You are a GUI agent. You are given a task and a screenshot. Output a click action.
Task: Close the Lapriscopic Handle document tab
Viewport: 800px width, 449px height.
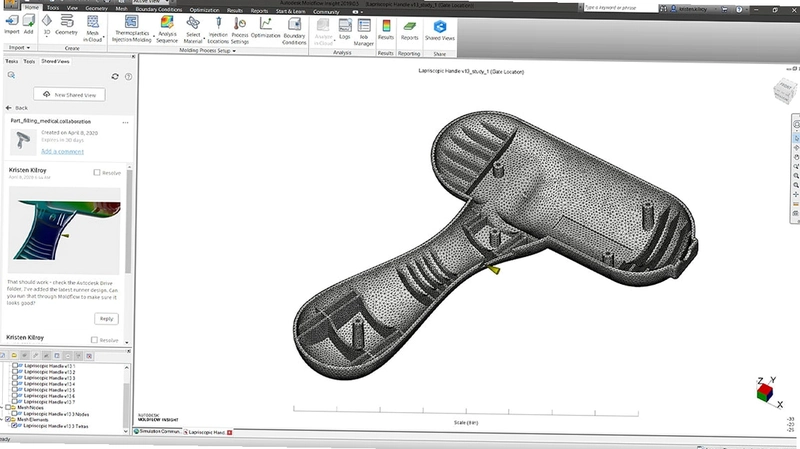(230, 432)
